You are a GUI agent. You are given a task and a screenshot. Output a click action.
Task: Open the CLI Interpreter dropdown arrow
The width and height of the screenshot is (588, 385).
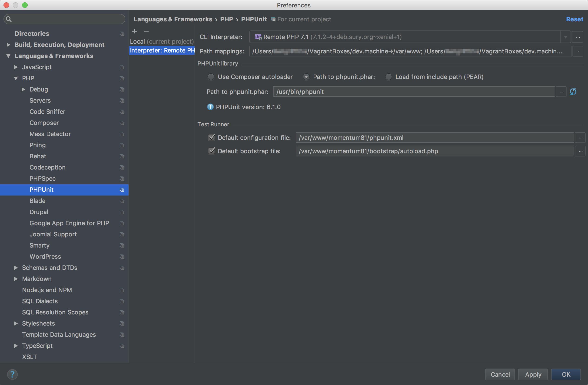pyautogui.click(x=565, y=37)
